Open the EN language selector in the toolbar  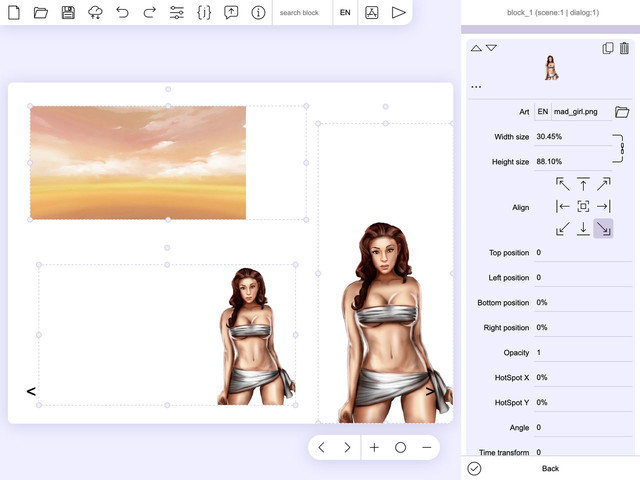pyautogui.click(x=345, y=13)
